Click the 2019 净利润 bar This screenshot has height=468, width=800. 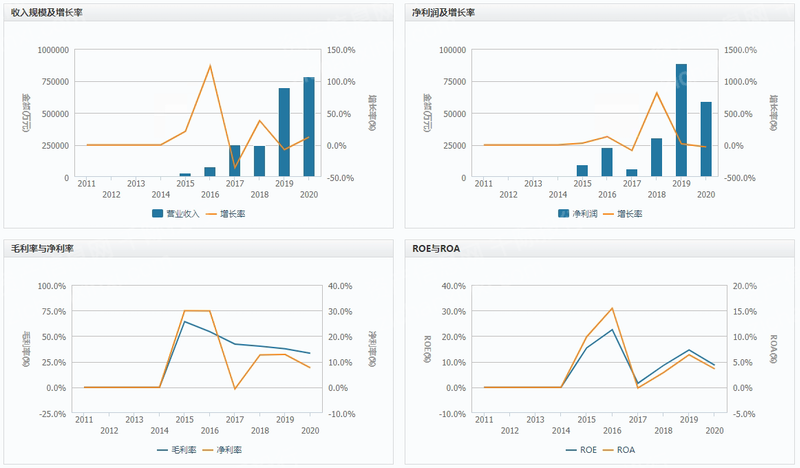(681, 121)
